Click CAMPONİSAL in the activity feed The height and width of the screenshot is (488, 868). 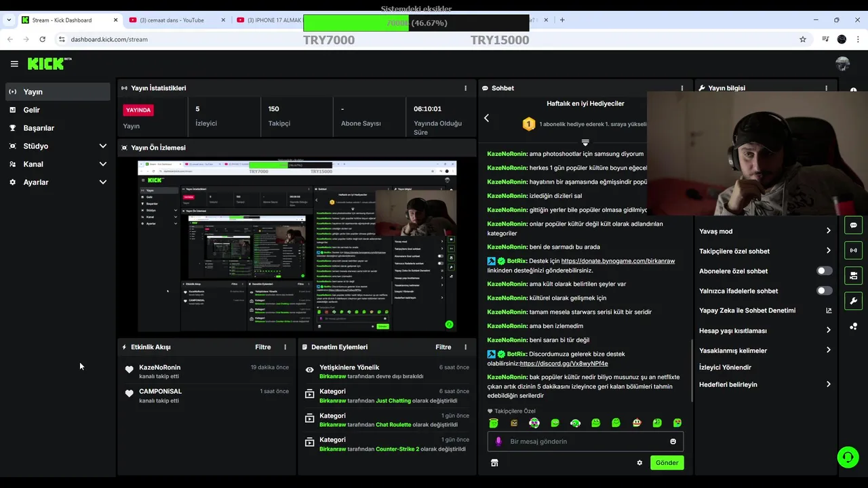coord(160,391)
